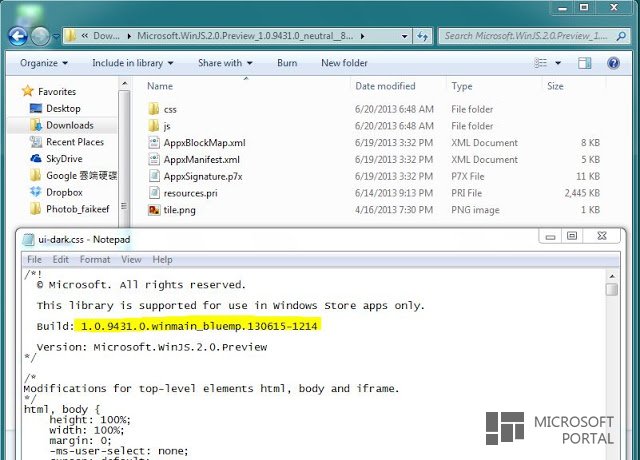Select the resources.pri file icon
The height and width of the screenshot is (460, 640).
pos(154,193)
